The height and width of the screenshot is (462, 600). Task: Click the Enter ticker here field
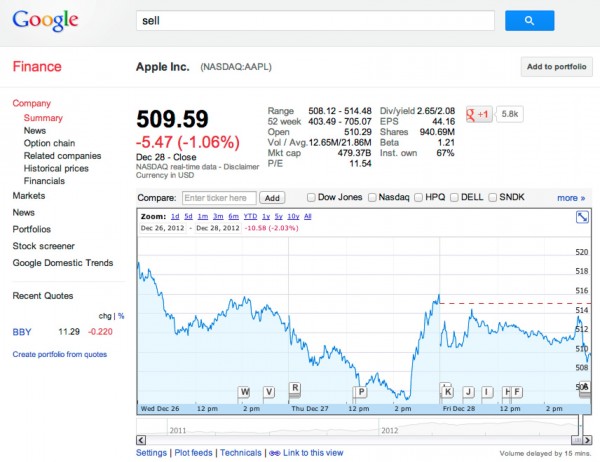click(220, 198)
